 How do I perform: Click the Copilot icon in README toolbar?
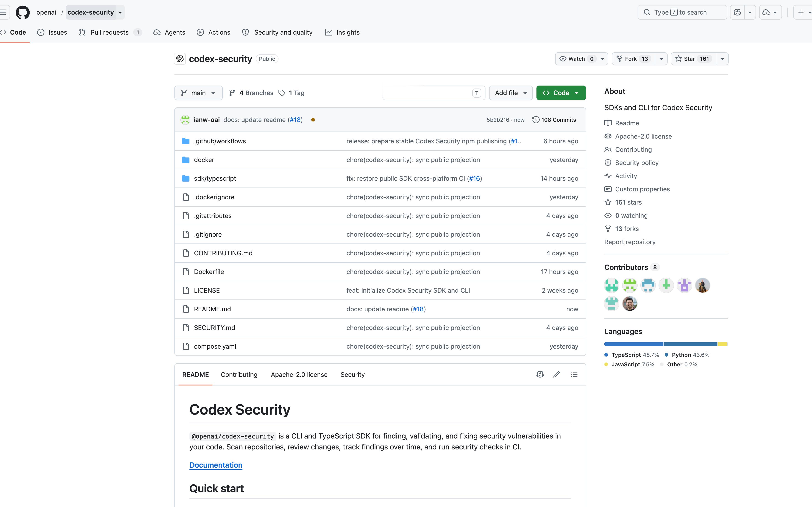[x=540, y=375]
